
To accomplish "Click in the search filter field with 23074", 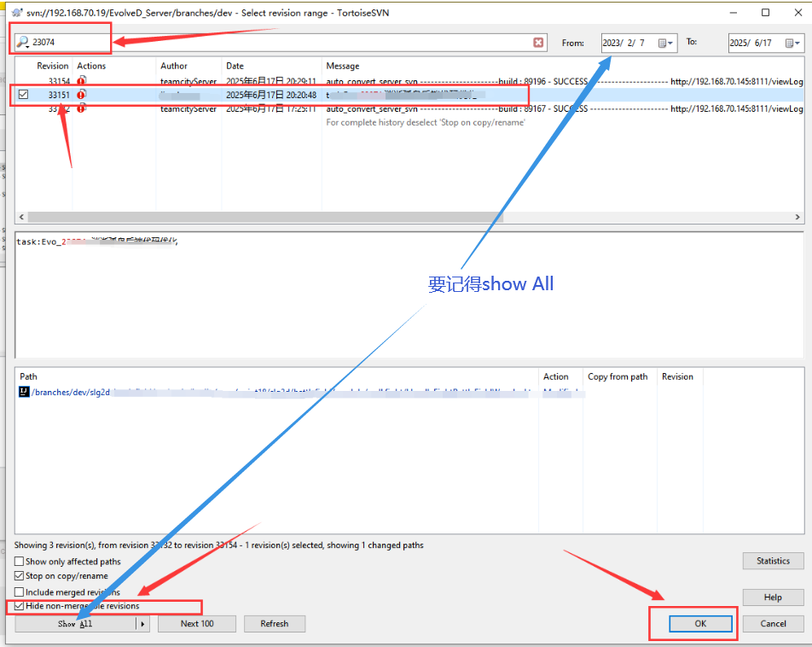I will pos(280,42).
